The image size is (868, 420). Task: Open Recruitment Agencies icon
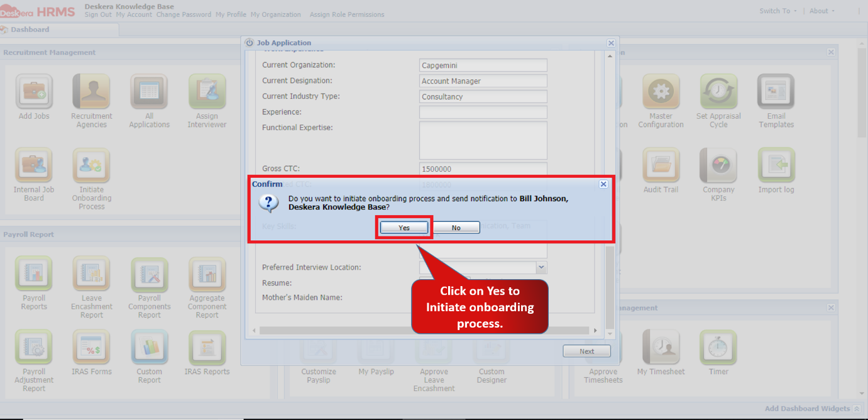[92, 92]
